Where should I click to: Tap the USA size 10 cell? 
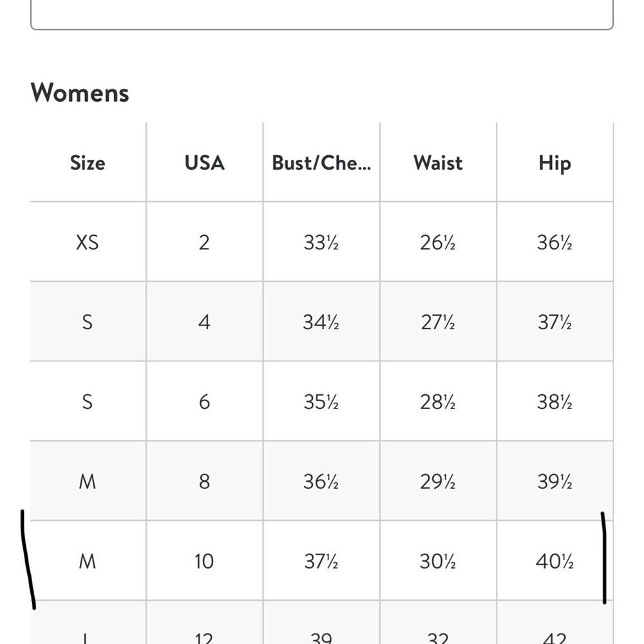(205, 561)
